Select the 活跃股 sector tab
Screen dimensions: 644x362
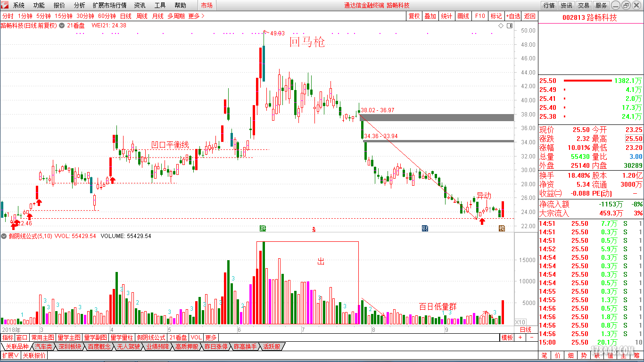click(x=271, y=346)
